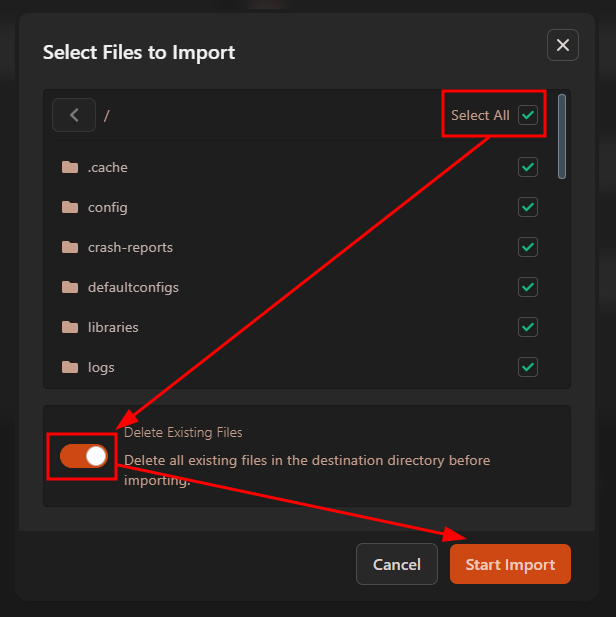Click the Start Import button
Screen dimensions: 616x617
pyautogui.click(x=510, y=564)
